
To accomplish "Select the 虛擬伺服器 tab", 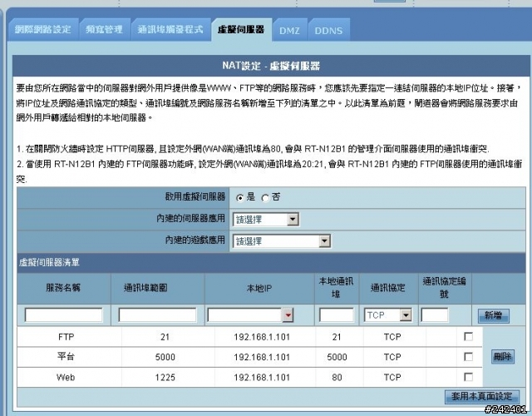I will [x=241, y=30].
